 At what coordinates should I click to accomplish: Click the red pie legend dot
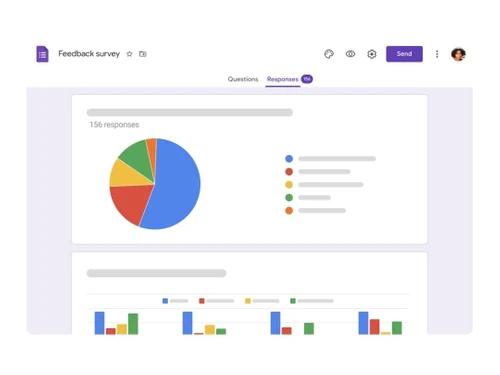[x=289, y=172]
